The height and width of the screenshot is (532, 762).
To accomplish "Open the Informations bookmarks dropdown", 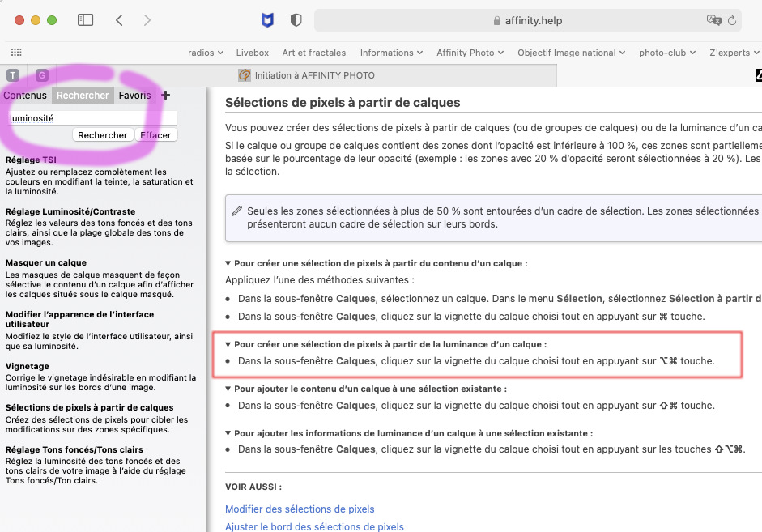I will (391, 53).
